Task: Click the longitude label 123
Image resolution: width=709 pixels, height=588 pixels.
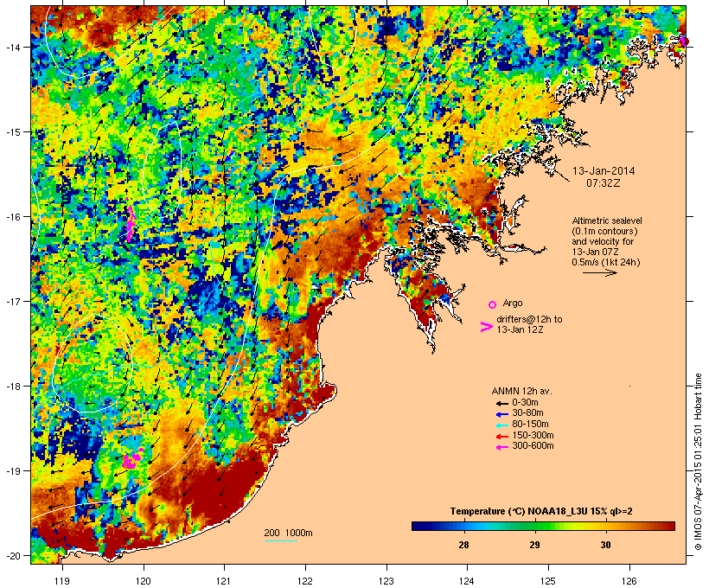Action: [386, 581]
